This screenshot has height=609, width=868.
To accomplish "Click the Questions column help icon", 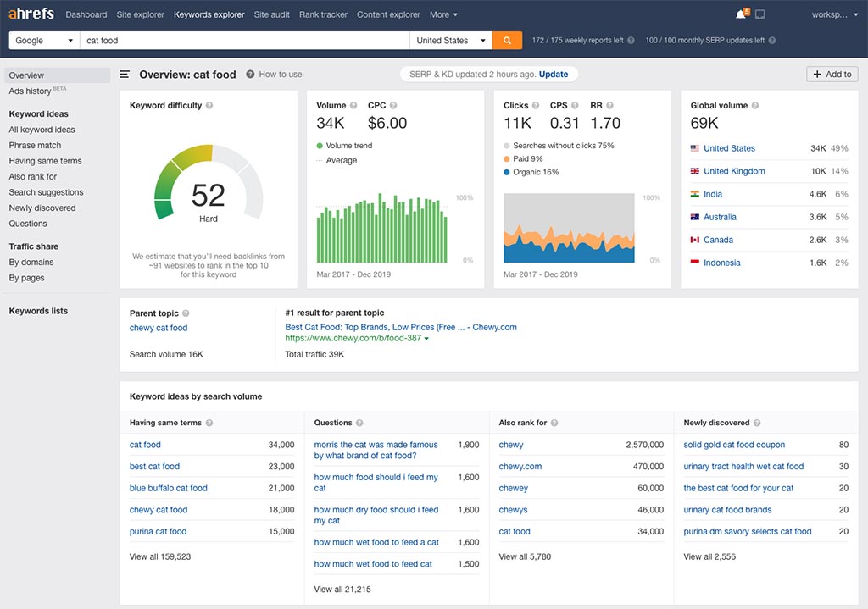I will [359, 423].
